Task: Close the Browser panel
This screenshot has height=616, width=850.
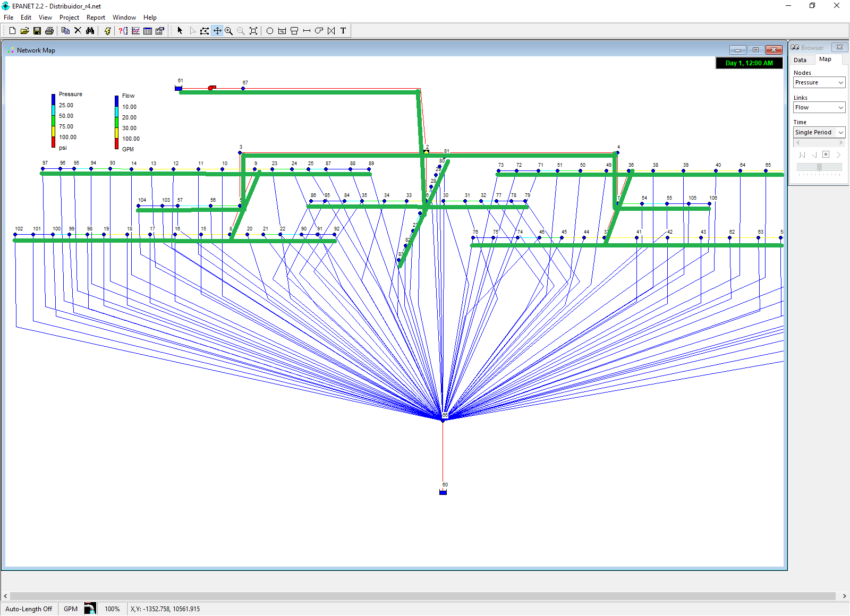Action: (x=839, y=47)
